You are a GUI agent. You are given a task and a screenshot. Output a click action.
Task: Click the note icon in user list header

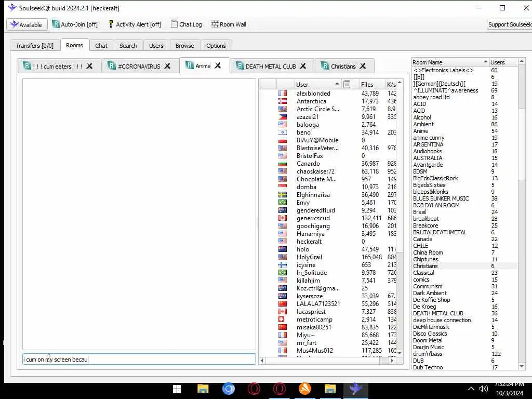(347, 84)
